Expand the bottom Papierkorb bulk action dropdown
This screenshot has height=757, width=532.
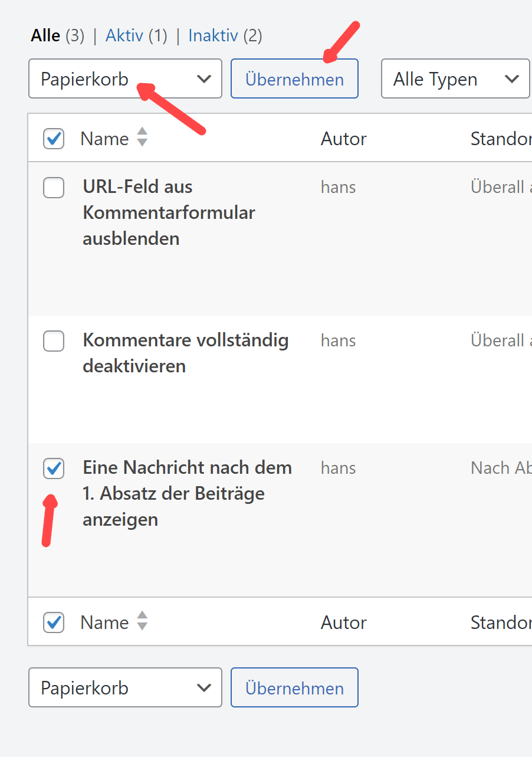pos(125,687)
